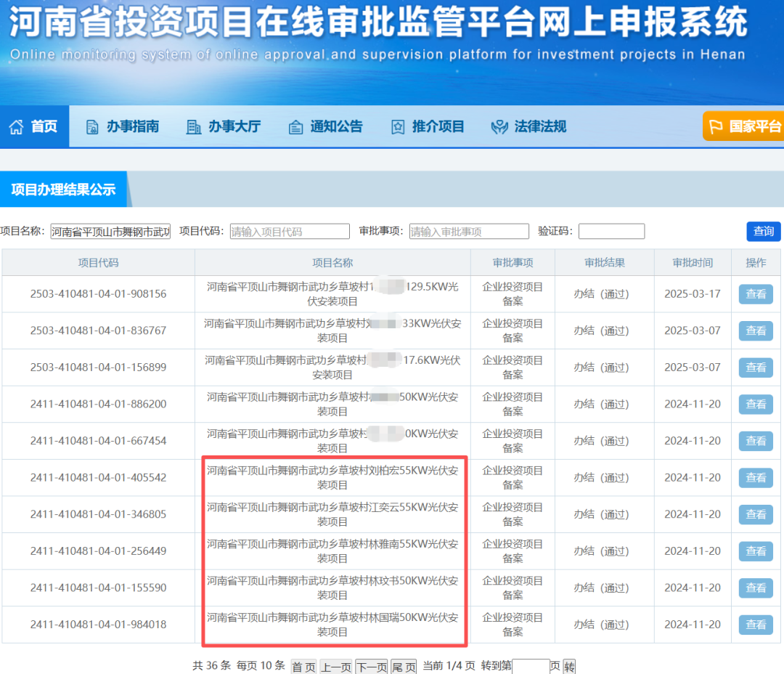Click the flag icon on 国家平台
This screenshot has width=784, height=674.
tap(716, 127)
